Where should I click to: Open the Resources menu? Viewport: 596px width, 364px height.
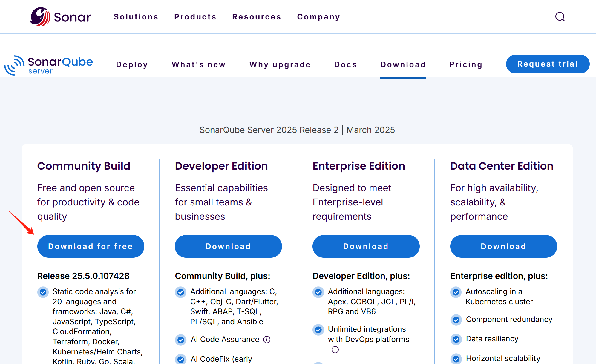(257, 17)
